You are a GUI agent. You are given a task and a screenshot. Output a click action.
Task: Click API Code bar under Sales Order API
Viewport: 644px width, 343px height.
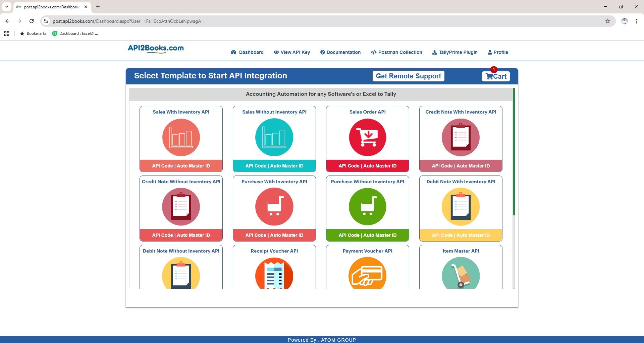tap(368, 166)
